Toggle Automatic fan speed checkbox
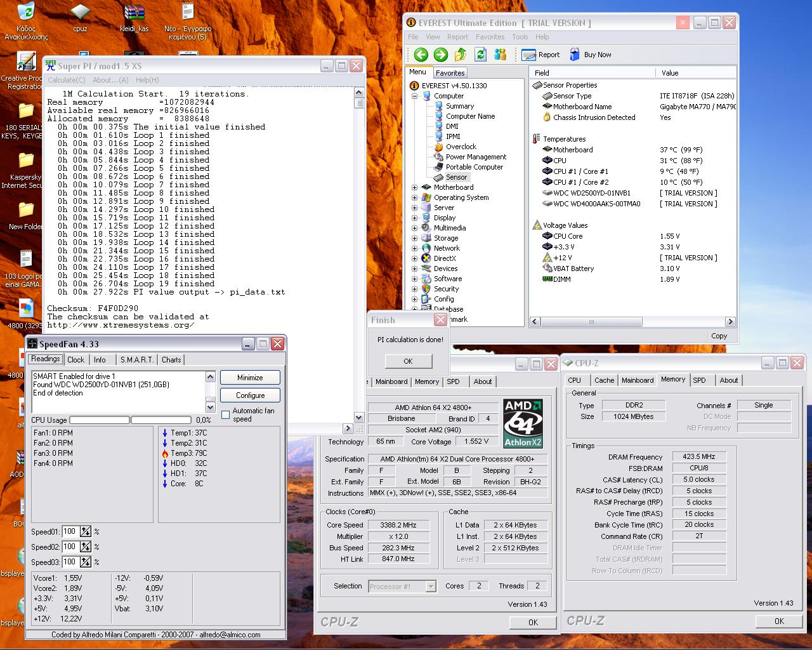812x650 pixels. [x=225, y=415]
